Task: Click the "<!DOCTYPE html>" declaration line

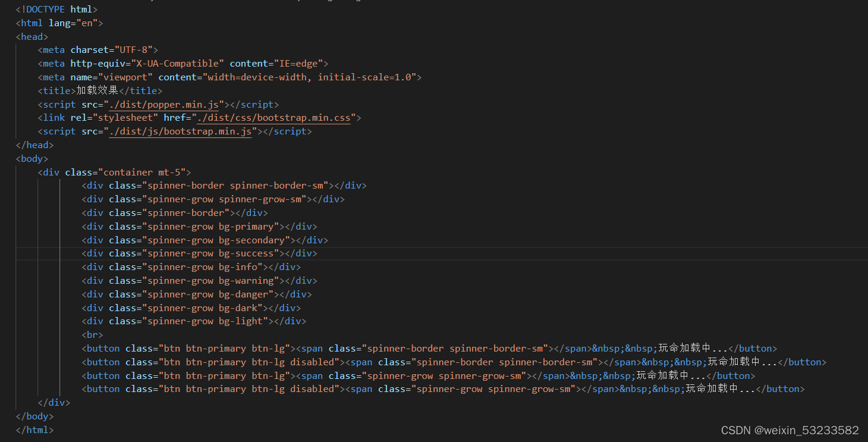Action: click(x=57, y=10)
